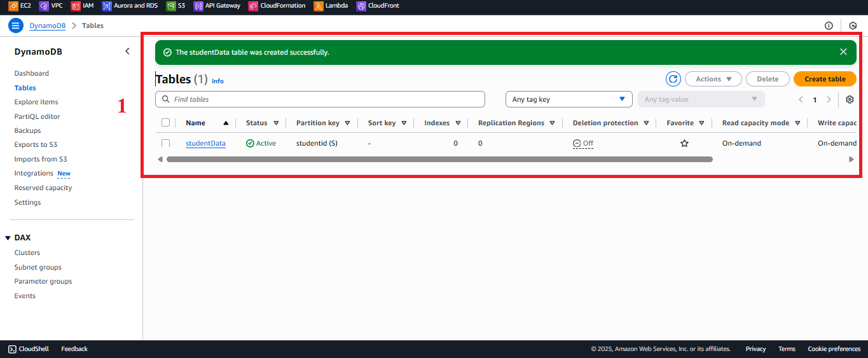
Task: Focus the Find tables search field
Action: point(320,99)
